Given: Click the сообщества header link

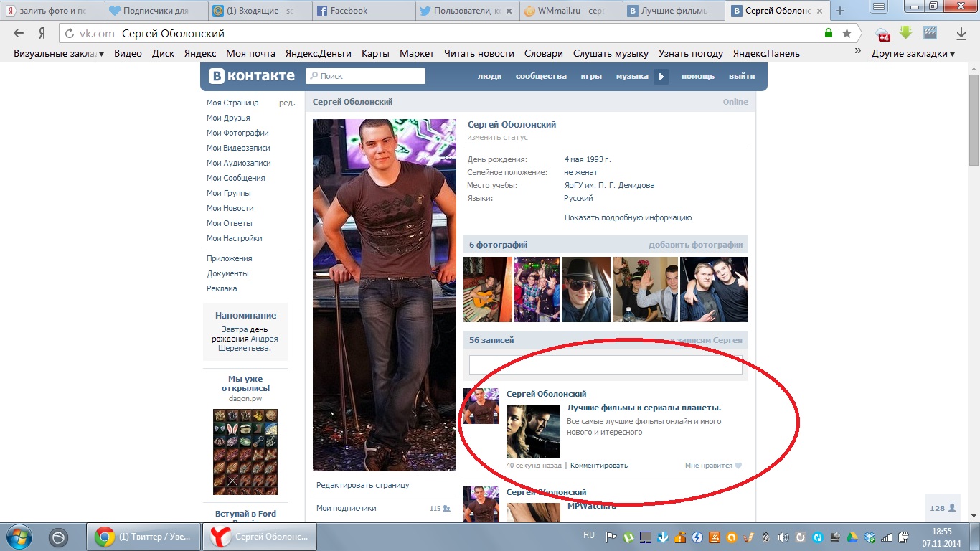Looking at the screenshot, I should tap(541, 76).
